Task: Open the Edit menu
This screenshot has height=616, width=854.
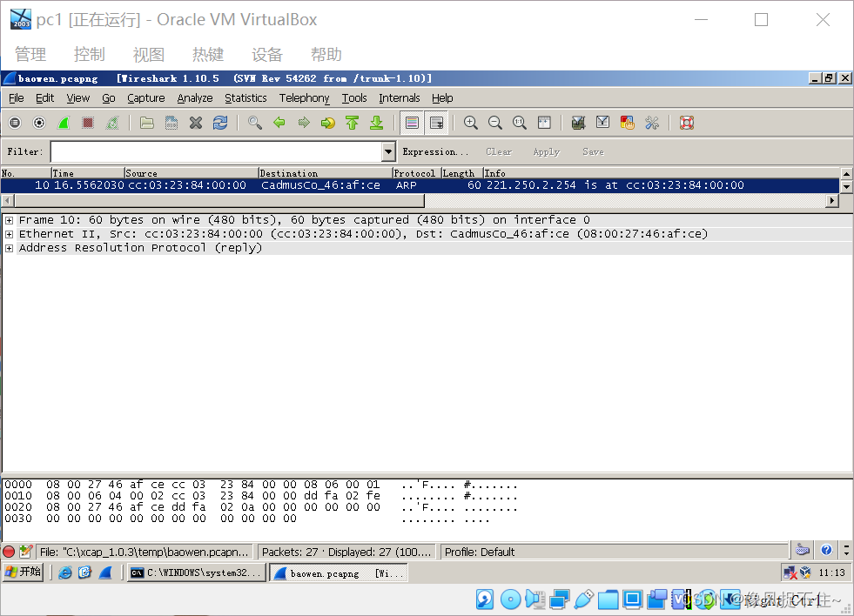Action: pyautogui.click(x=44, y=98)
